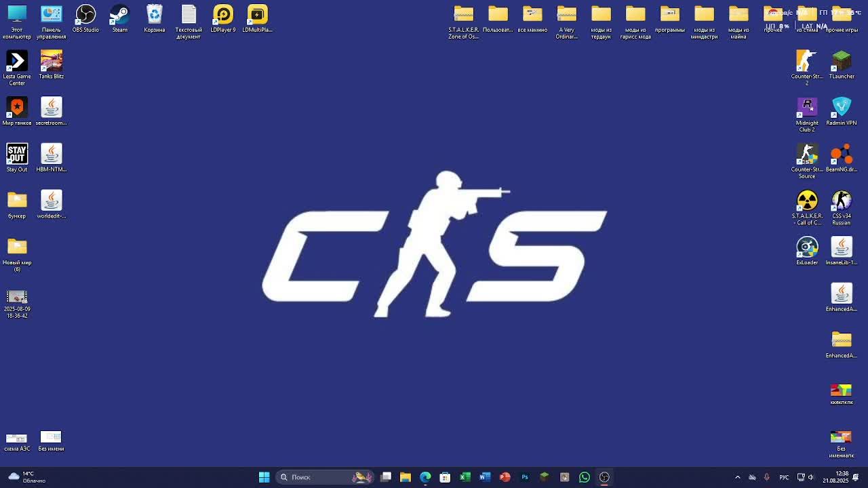Select the Stay Out game shortcut
868x488 pixels.
[17, 157]
